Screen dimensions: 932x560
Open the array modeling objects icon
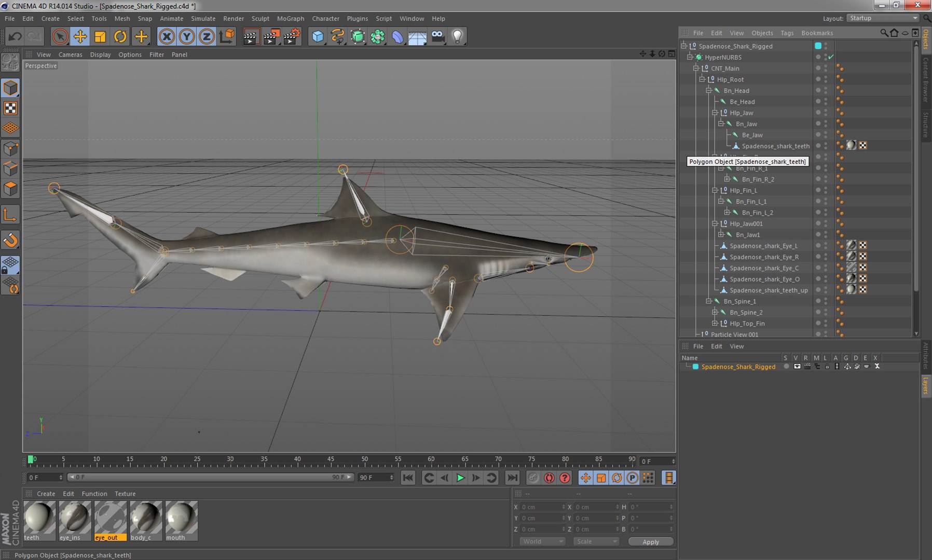(378, 36)
